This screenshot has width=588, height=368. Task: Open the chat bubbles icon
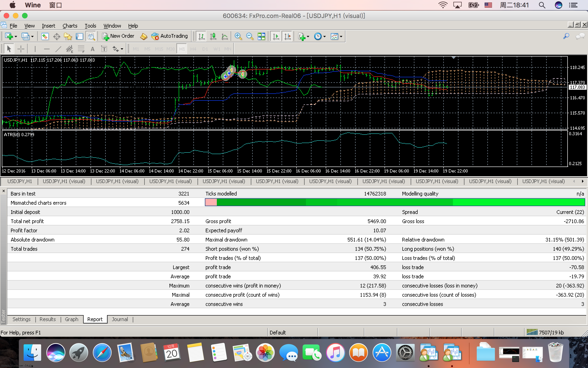point(580,37)
